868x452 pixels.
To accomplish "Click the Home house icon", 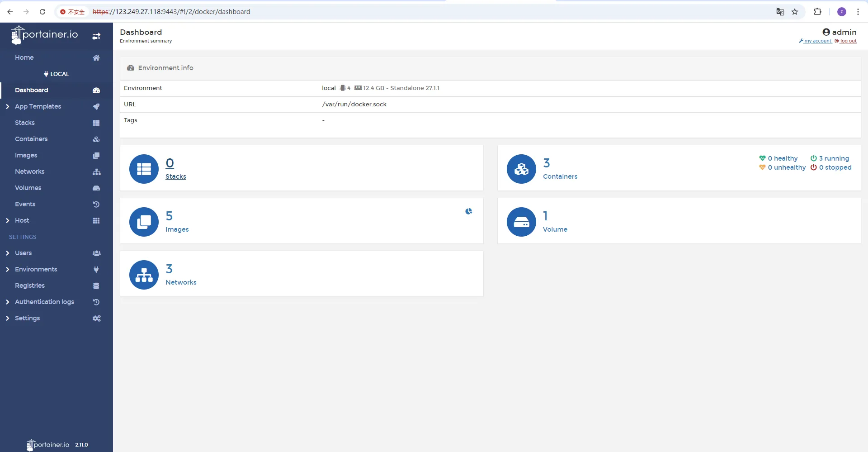I will click(96, 58).
